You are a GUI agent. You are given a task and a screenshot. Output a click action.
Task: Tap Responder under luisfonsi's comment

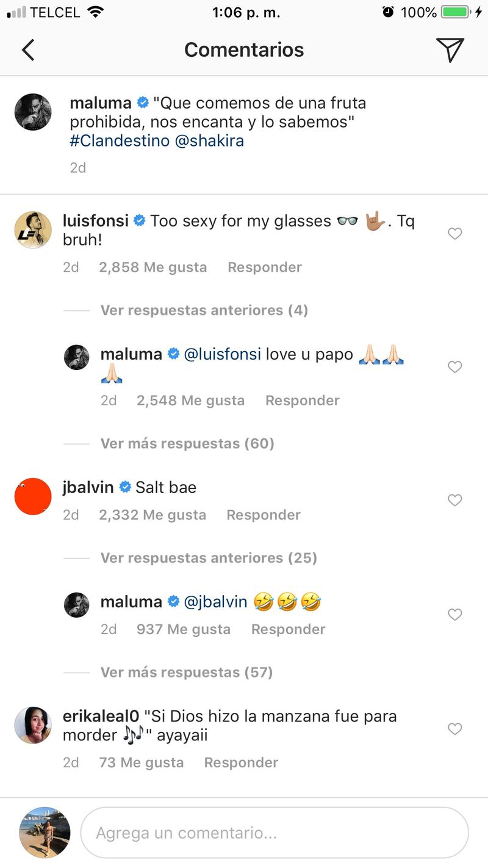tap(265, 267)
